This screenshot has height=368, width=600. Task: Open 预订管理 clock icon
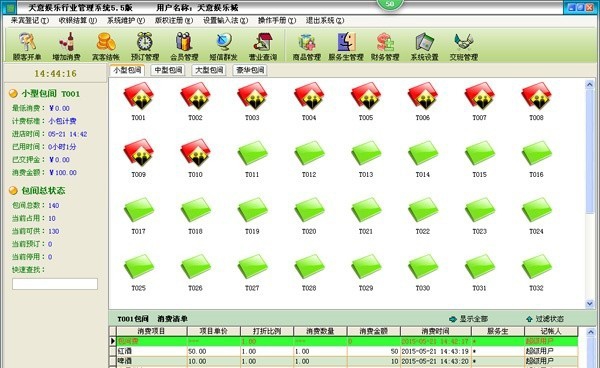click(x=145, y=47)
